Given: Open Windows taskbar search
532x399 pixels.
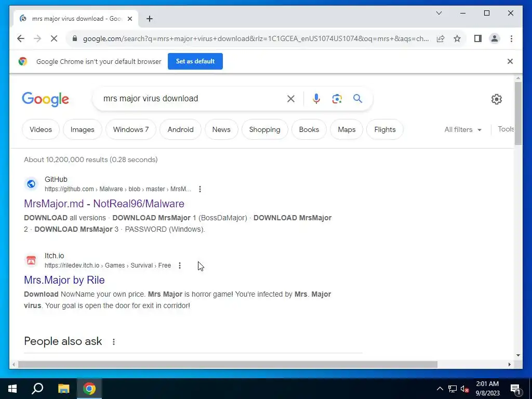Looking at the screenshot, I should click(x=37, y=389).
